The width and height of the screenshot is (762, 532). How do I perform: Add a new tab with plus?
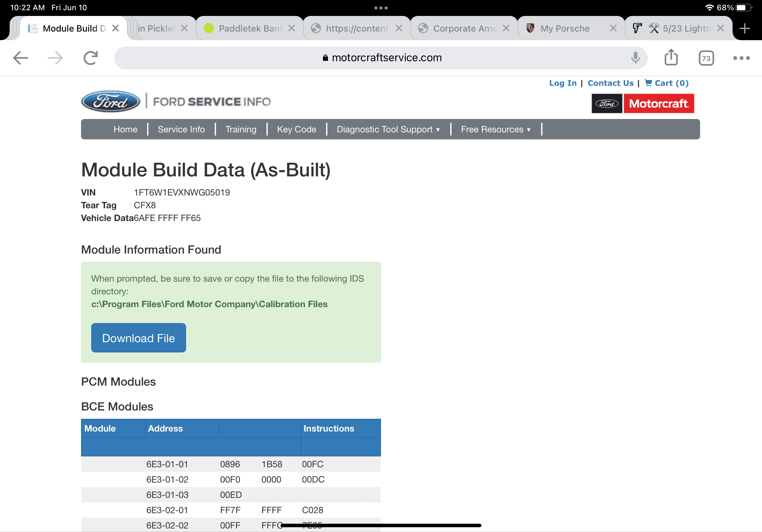[745, 28]
